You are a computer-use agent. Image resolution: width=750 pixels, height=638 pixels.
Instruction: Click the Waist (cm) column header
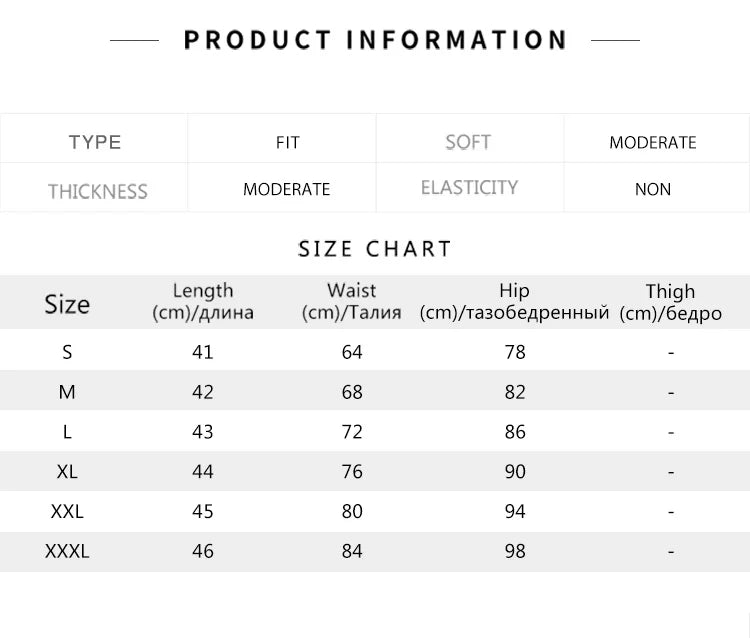point(352,301)
